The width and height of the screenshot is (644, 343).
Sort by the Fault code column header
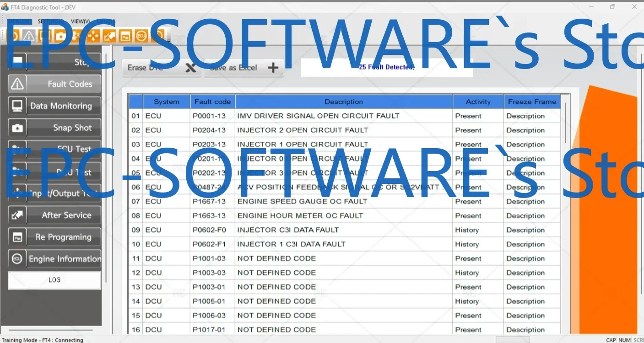(x=213, y=102)
